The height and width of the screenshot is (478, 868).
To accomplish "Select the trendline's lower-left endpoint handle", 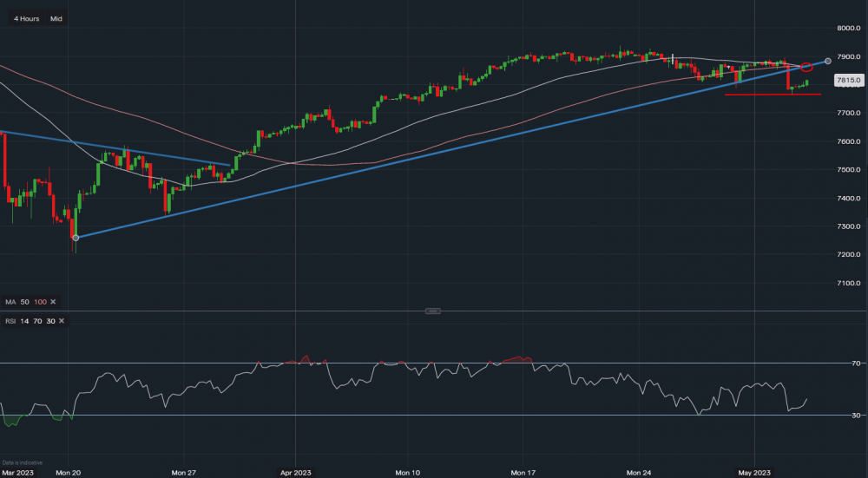I will coord(76,237).
